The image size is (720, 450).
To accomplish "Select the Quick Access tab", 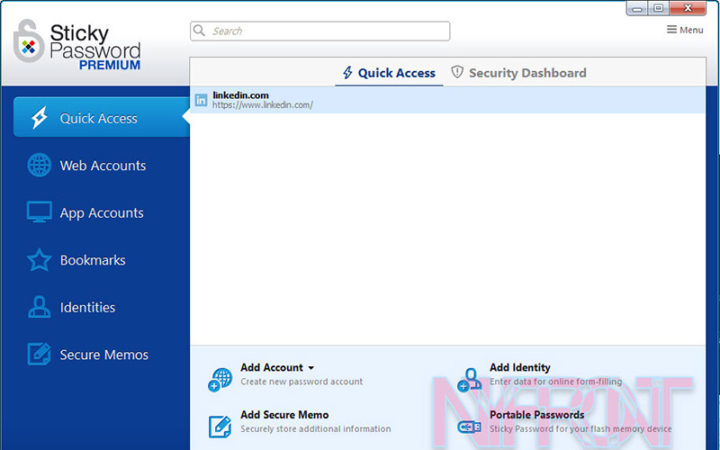I will coord(389,73).
